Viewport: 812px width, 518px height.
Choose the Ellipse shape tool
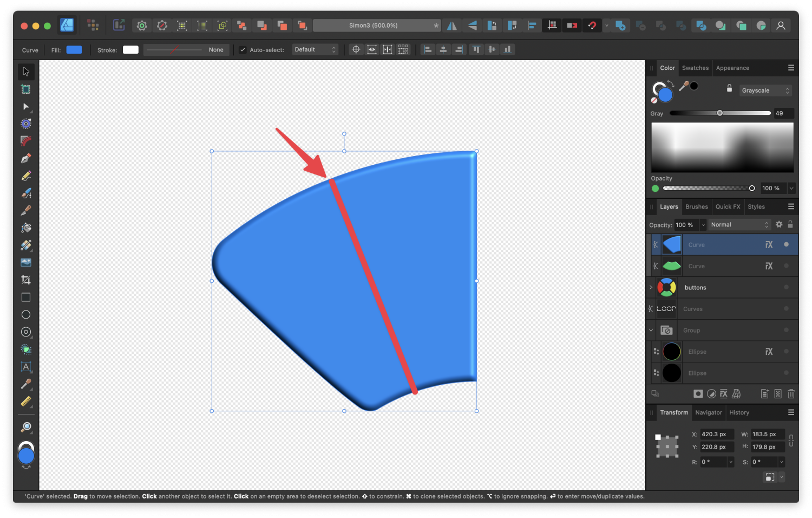pos(25,314)
